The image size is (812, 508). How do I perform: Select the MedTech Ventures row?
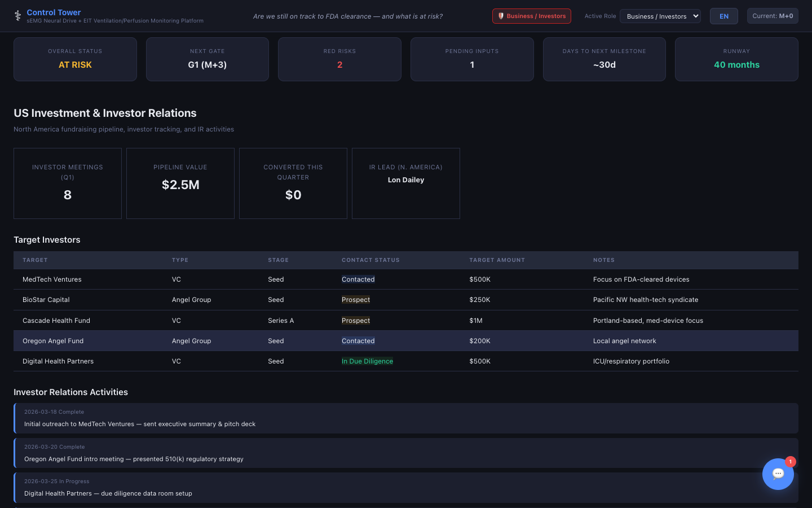click(x=52, y=279)
